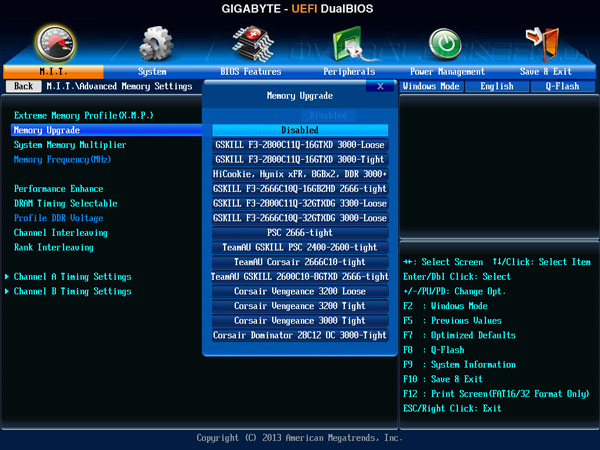Viewport: 600px width, 450px height.
Task: Click the BIOS Features chip icon
Action: pyautogui.click(x=253, y=44)
